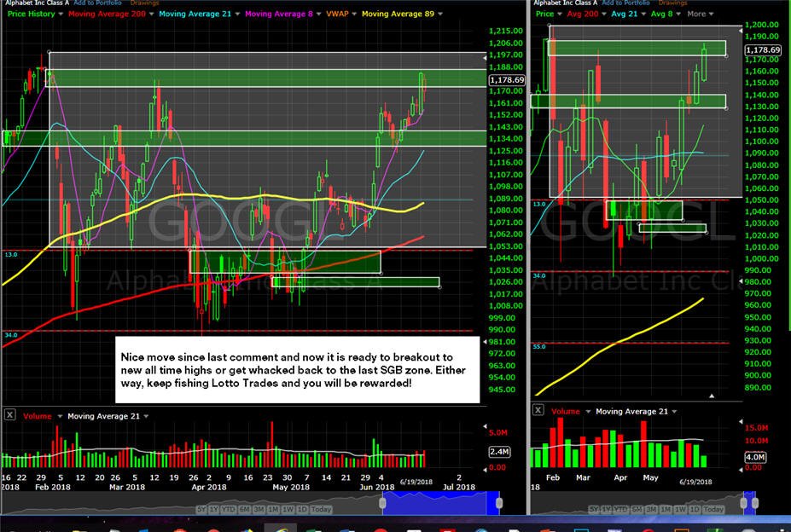Click the blue selected range in left timeline
This screenshot has width=791, height=532.
tap(441, 503)
